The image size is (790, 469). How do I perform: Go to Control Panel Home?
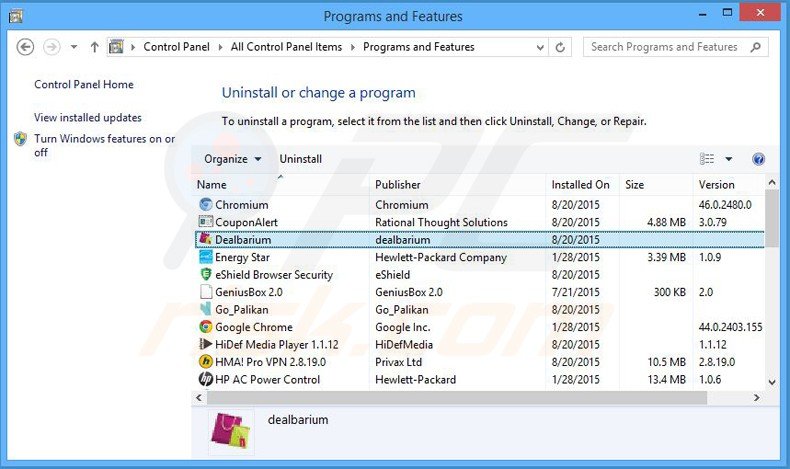(x=84, y=85)
